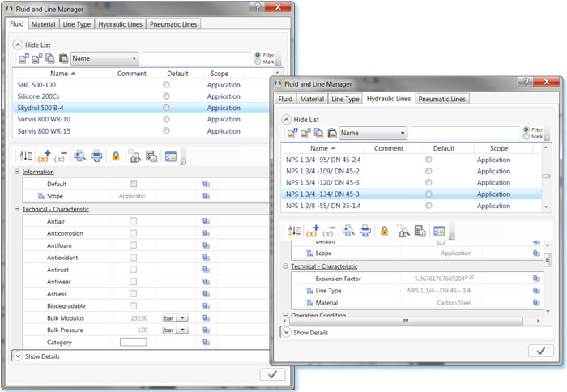Click sort A-Z icon in right window properties toolbar
The height and width of the screenshot is (392, 567).
coord(294,231)
